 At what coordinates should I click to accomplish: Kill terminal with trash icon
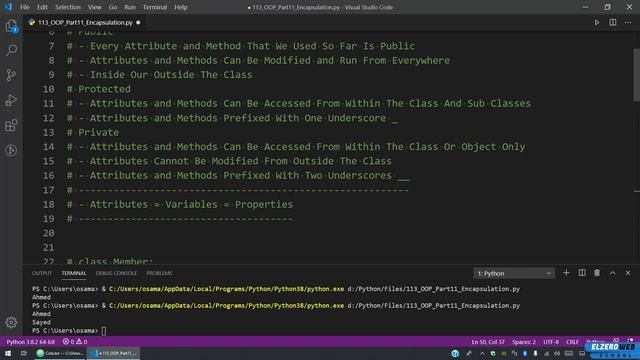597,273
